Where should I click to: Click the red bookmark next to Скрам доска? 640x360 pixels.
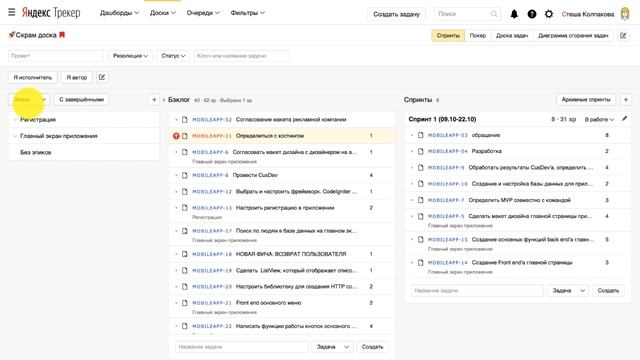pos(62,35)
